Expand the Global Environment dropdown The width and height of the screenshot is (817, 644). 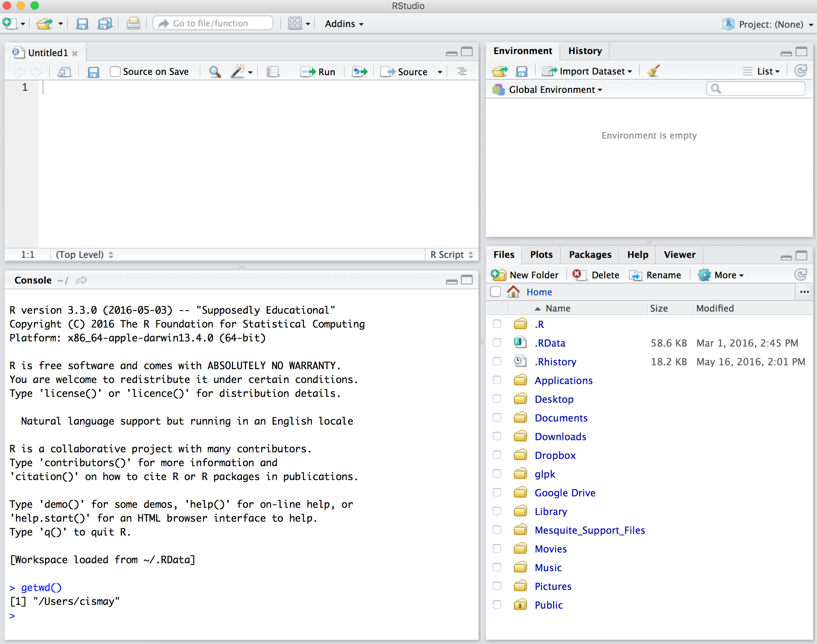pos(555,90)
